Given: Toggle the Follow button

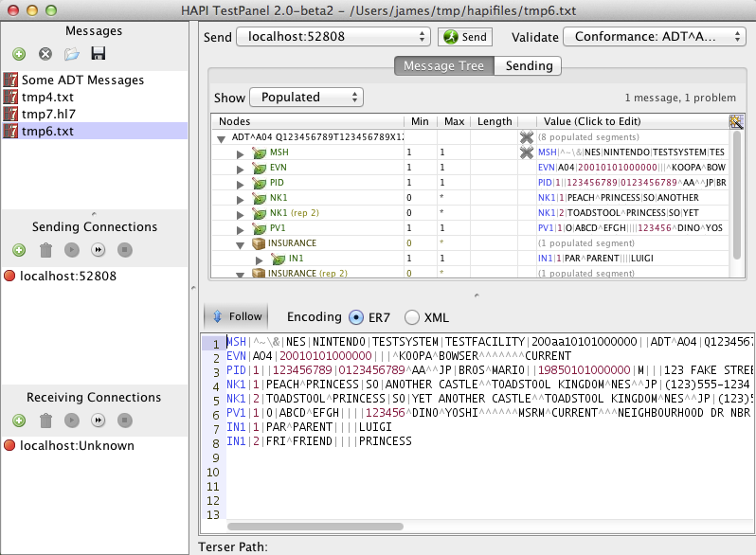Looking at the screenshot, I should tap(236, 317).
